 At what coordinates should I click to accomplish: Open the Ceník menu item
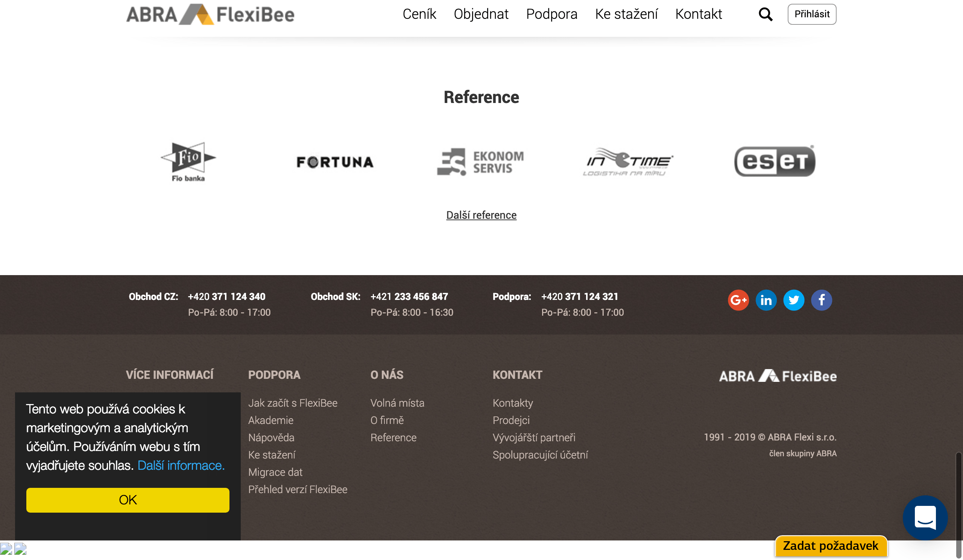pyautogui.click(x=419, y=14)
